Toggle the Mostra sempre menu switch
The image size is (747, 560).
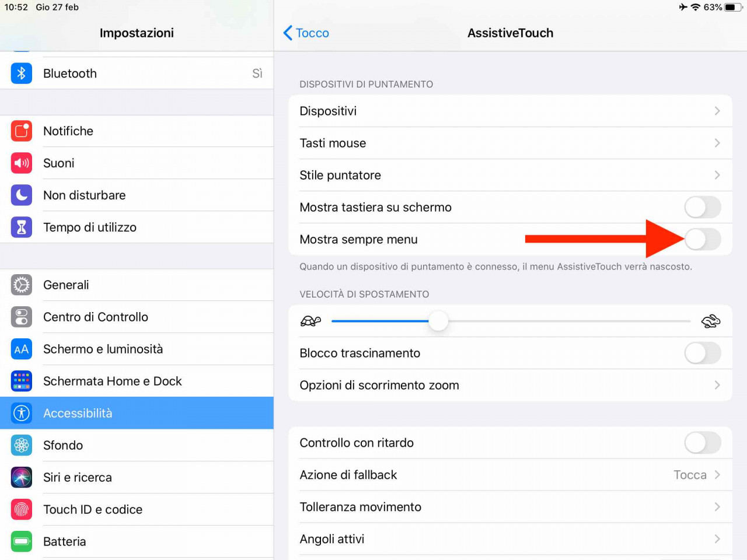703,239
